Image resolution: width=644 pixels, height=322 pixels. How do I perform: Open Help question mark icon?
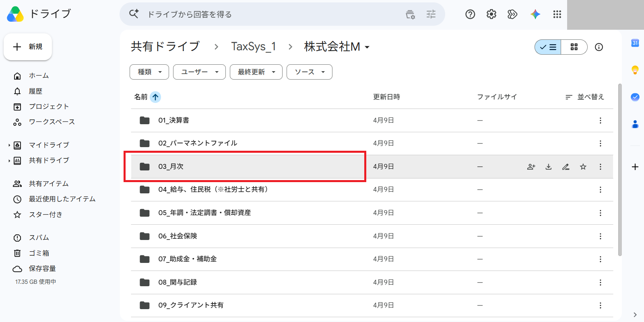(x=470, y=14)
